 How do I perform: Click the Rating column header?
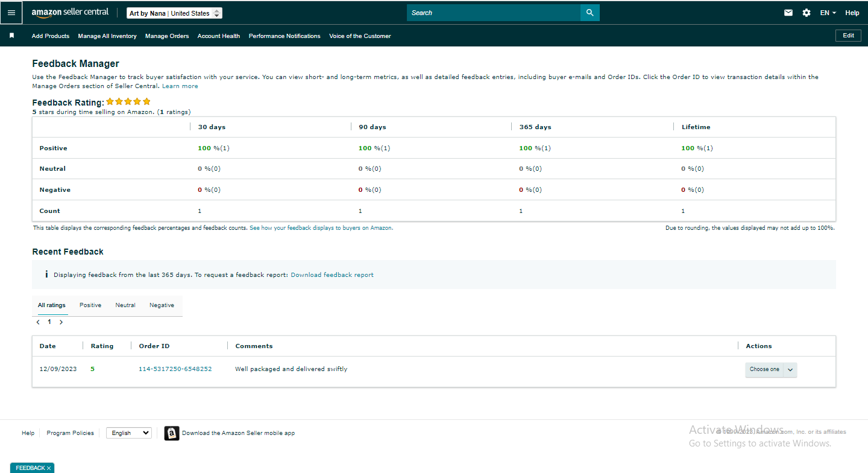pos(102,346)
